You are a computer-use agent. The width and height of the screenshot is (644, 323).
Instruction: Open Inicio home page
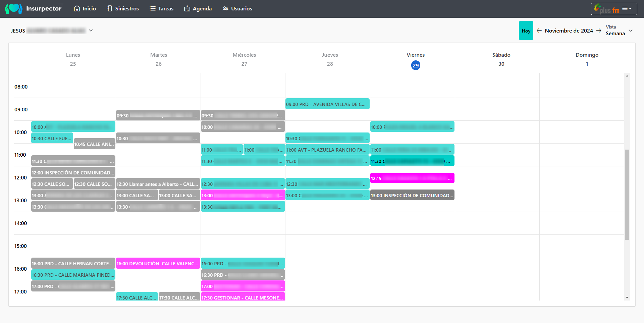[x=85, y=8]
